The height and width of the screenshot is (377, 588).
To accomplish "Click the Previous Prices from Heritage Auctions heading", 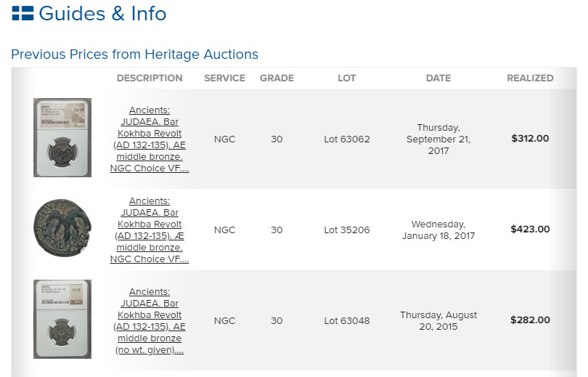I will point(134,54).
